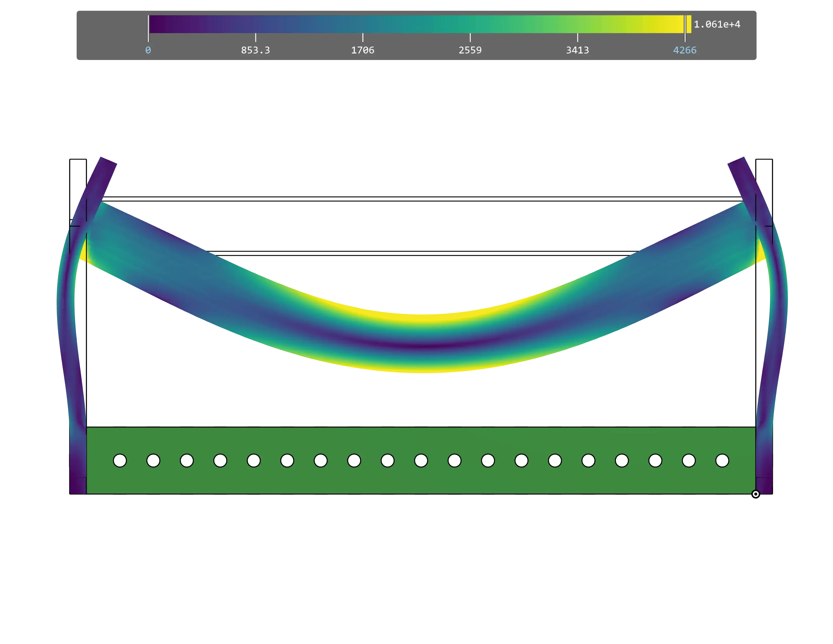
Task: Click the viridis color gradient bar
Action: pos(420,26)
